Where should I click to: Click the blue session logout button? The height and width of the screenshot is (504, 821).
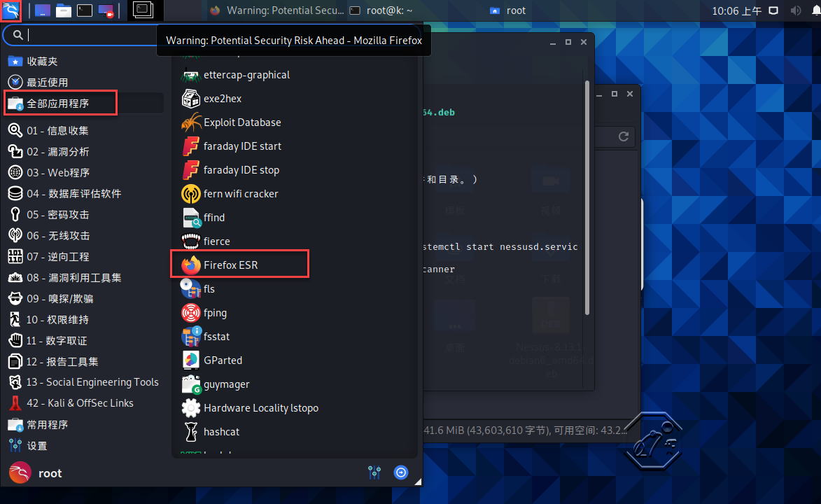(x=401, y=472)
